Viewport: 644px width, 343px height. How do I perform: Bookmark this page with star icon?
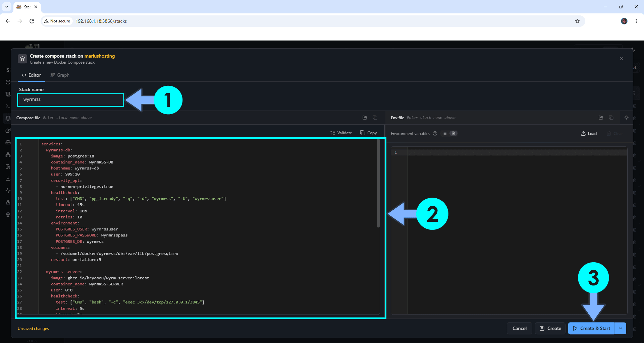(577, 21)
